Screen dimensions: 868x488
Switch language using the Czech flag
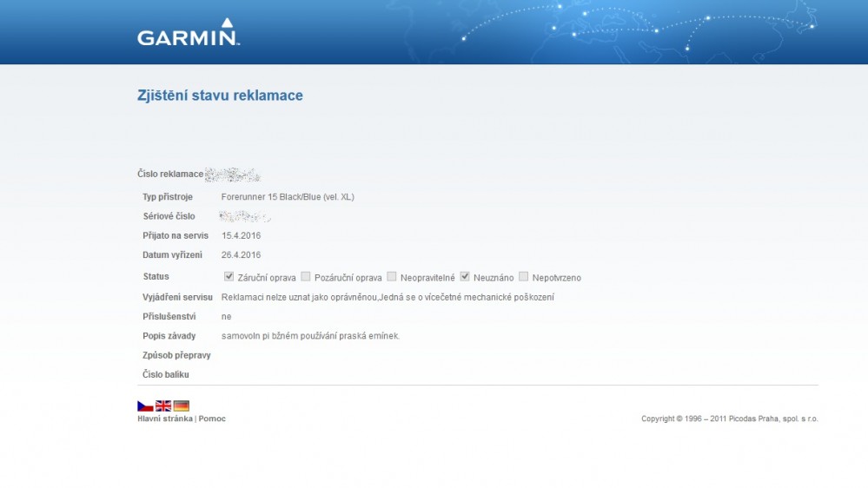click(145, 406)
